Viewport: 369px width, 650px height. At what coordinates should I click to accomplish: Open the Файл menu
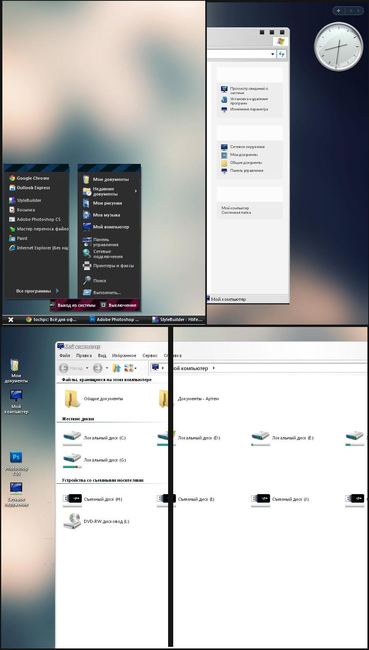click(65, 355)
